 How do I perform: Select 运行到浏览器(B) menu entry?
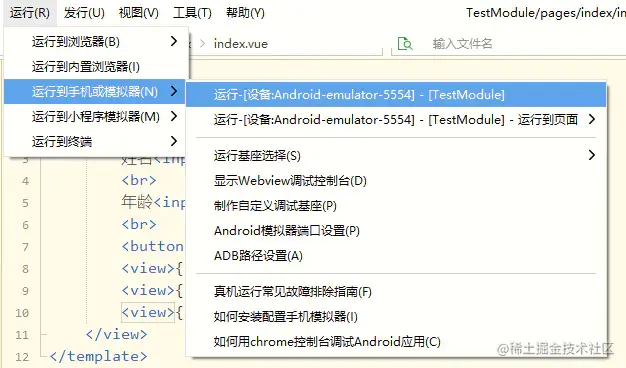click(96, 42)
